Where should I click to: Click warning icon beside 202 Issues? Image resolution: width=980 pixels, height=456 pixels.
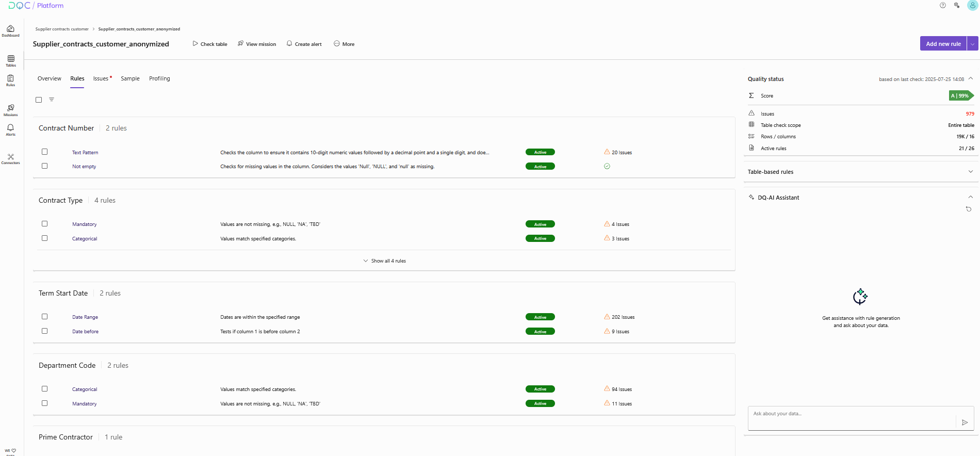607,317
